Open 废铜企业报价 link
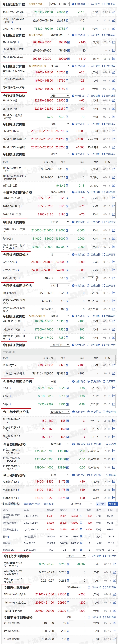This screenshot has height=644, width=119. coord(36,4)
